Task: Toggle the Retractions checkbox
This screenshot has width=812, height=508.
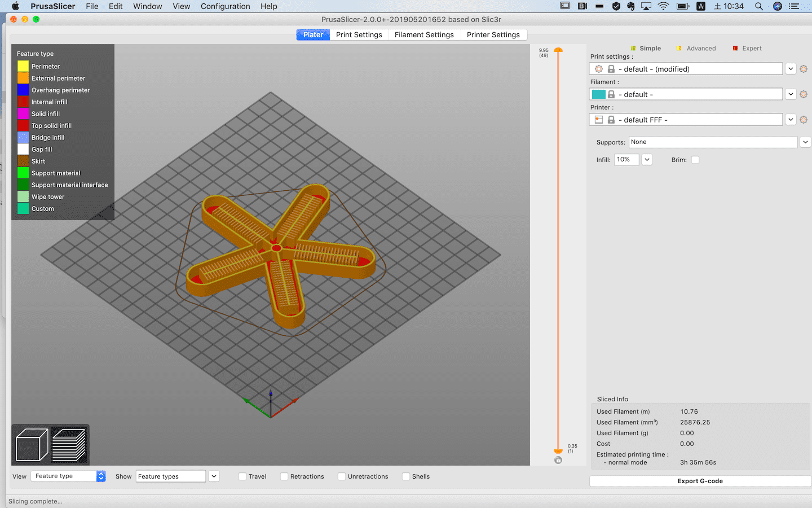Action: pyautogui.click(x=284, y=476)
